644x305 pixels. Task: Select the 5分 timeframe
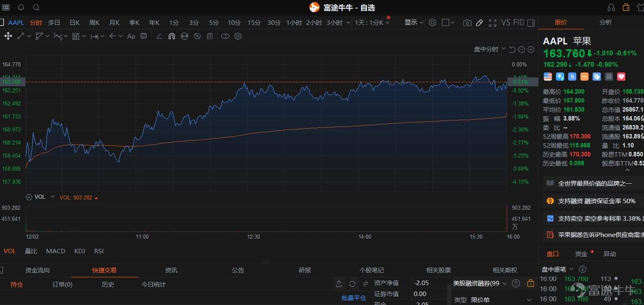coord(214,23)
